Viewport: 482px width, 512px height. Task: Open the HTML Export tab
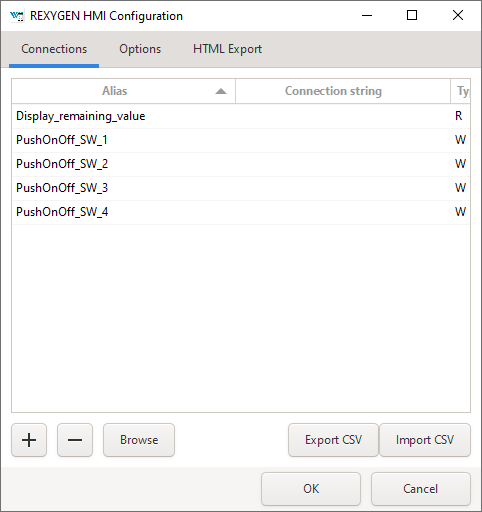click(x=227, y=49)
